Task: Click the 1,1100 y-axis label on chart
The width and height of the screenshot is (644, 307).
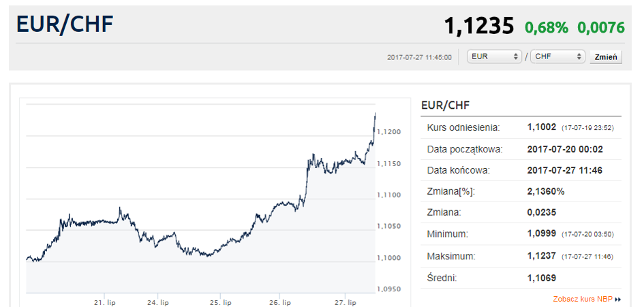Action: pyautogui.click(x=389, y=195)
